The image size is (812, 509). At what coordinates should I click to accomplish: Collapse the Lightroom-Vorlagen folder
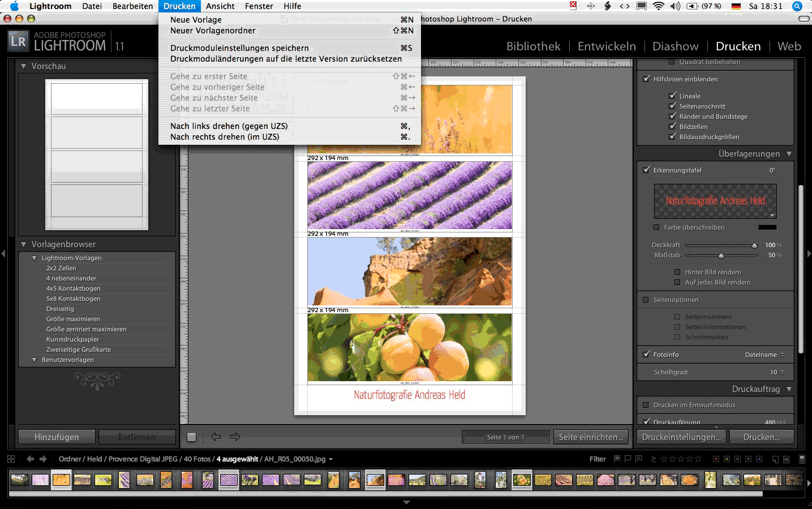[34, 258]
